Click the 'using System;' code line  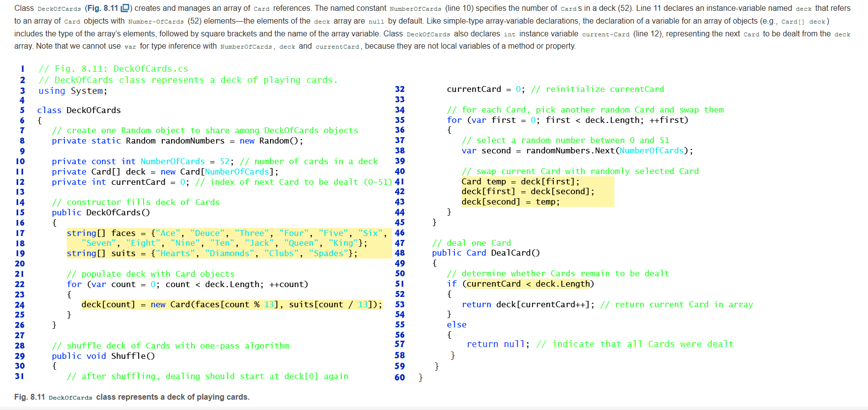[x=73, y=91]
